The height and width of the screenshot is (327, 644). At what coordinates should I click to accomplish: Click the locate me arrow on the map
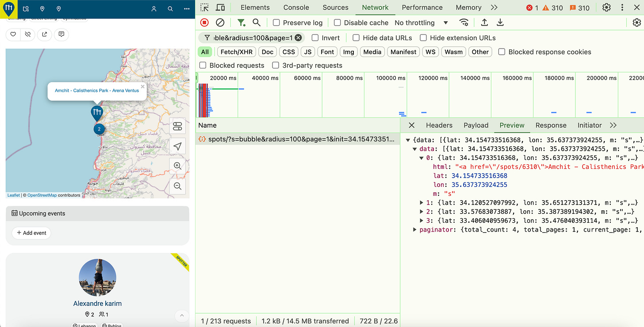coord(177,146)
